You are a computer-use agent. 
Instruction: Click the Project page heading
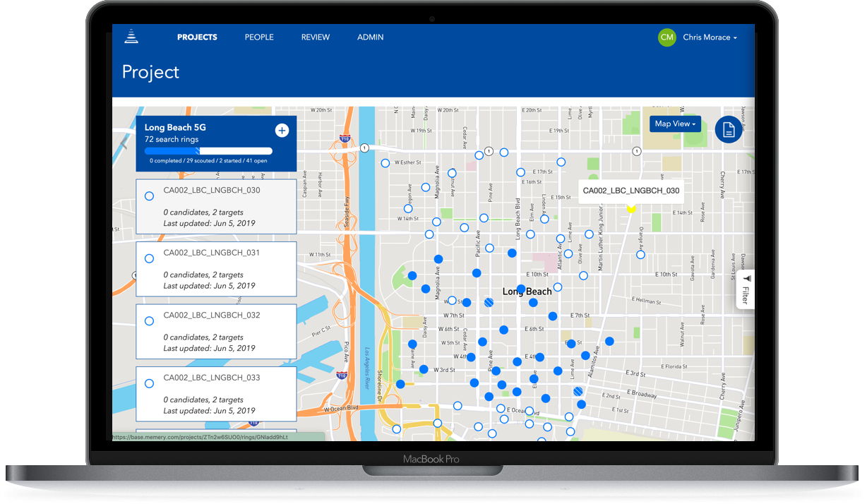click(151, 72)
